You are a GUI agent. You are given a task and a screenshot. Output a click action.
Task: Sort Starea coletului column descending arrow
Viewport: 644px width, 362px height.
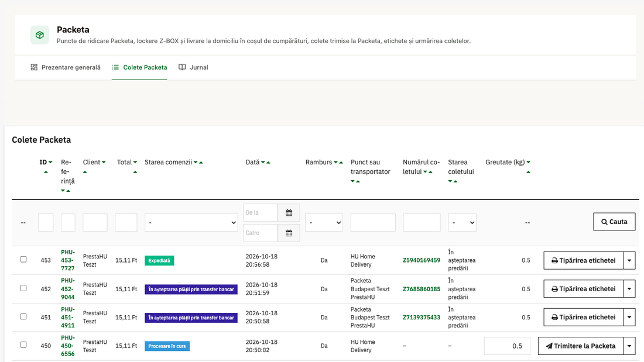(x=450, y=181)
